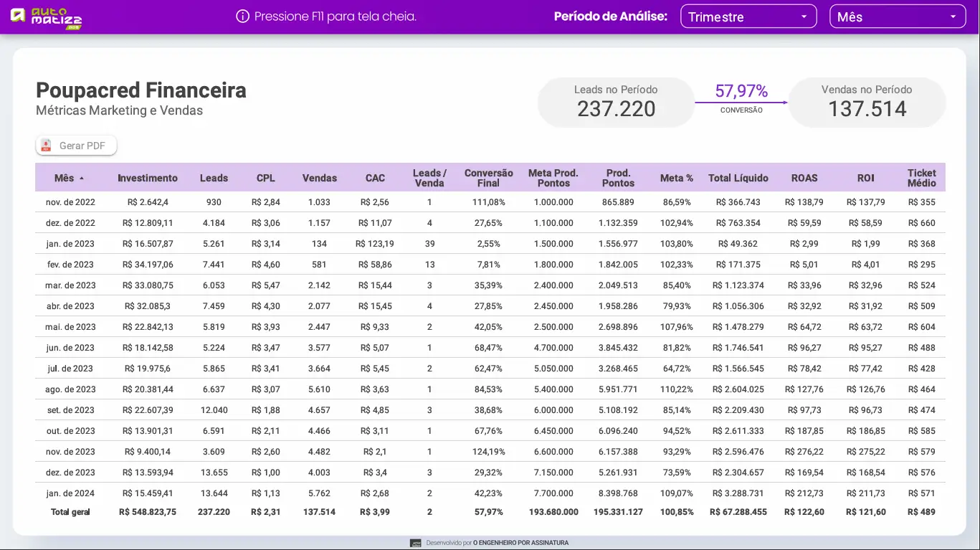The image size is (980, 550).
Task: Sort the table by the CPL column
Action: 266,178
